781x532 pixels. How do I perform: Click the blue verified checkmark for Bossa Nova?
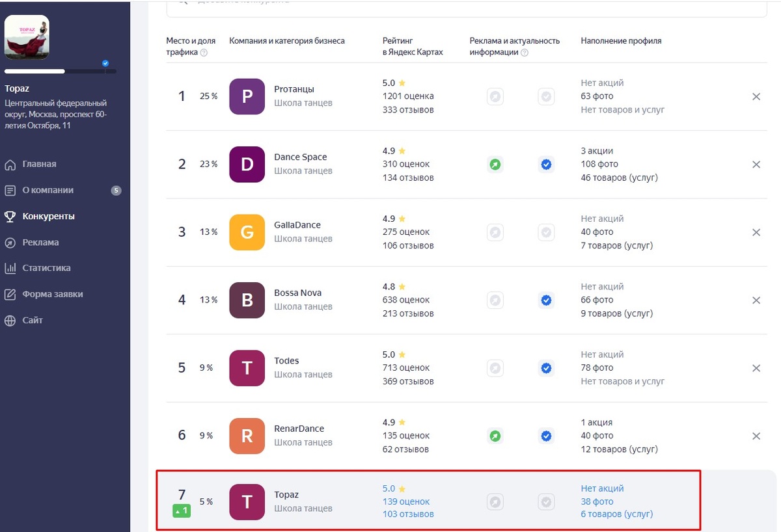[546, 300]
